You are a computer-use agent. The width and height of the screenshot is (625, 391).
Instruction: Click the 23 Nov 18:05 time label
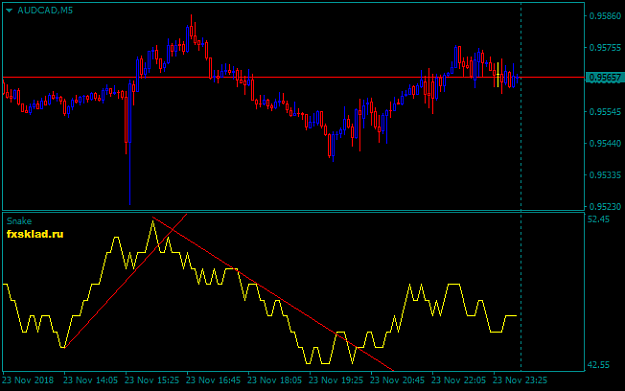275,380
